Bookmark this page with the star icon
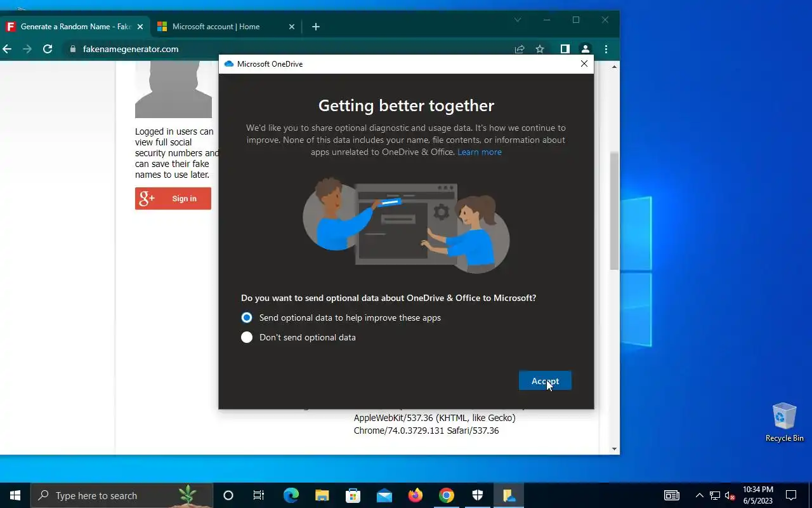Screen dimensions: 812x508 (x=540, y=49)
